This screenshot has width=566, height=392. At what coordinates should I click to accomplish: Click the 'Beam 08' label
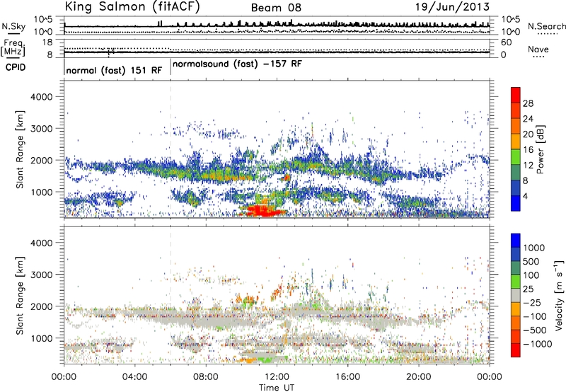point(276,8)
